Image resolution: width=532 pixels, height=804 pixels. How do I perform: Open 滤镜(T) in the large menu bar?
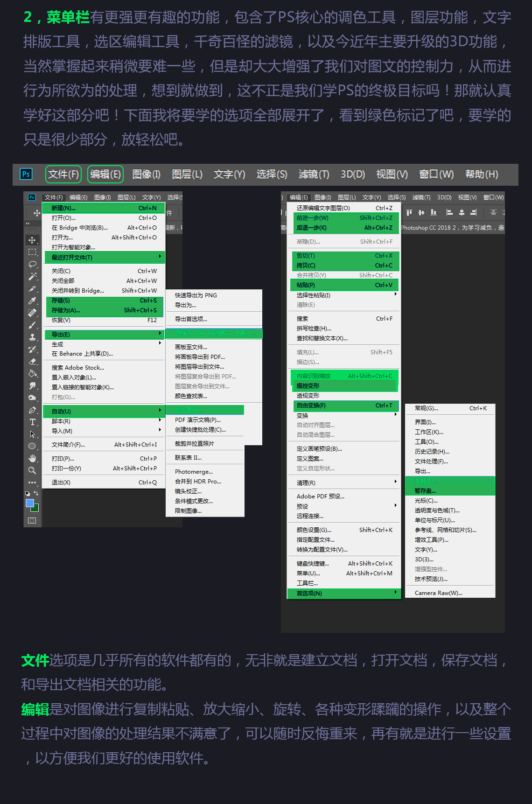[314, 175]
